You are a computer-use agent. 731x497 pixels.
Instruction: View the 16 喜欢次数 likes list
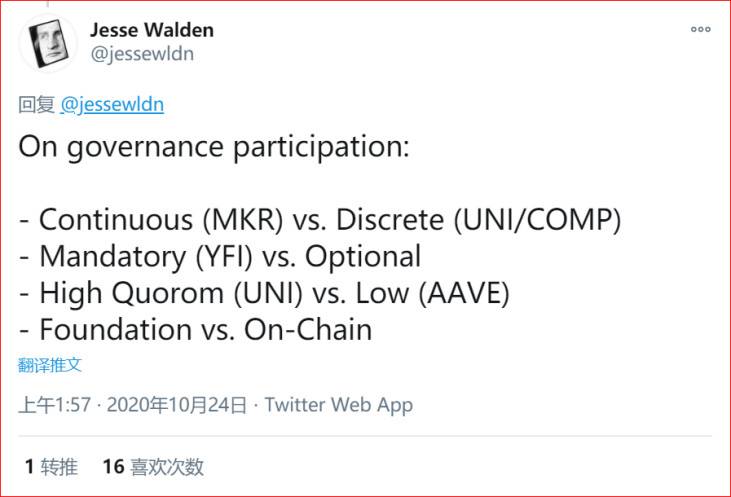[153, 467]
